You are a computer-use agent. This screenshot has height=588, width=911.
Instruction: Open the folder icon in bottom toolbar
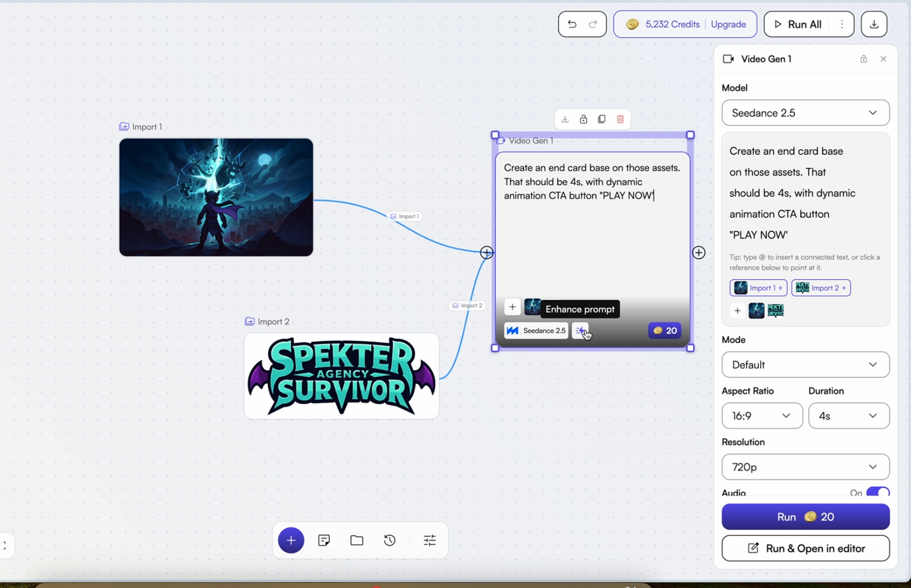(x=357, y=540)
